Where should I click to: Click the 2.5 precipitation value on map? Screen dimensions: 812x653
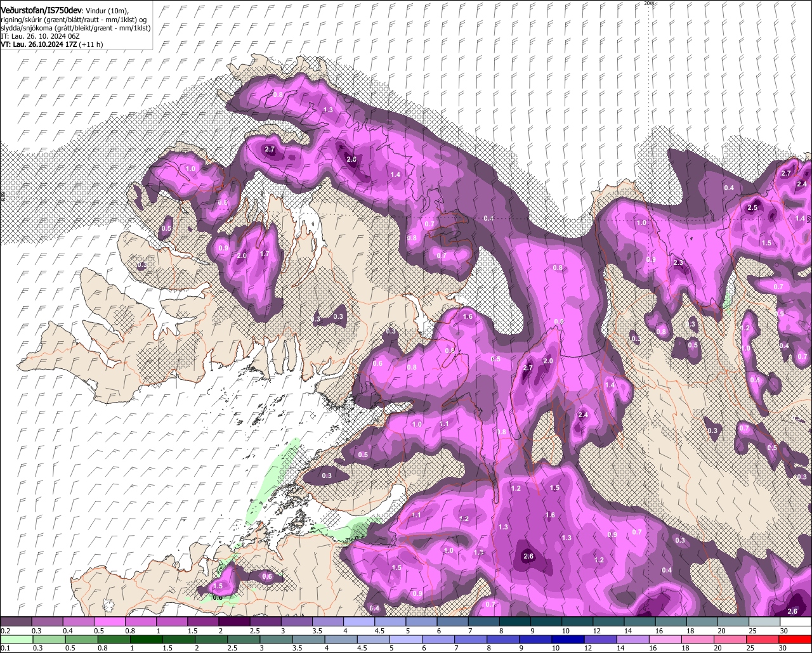753,208
